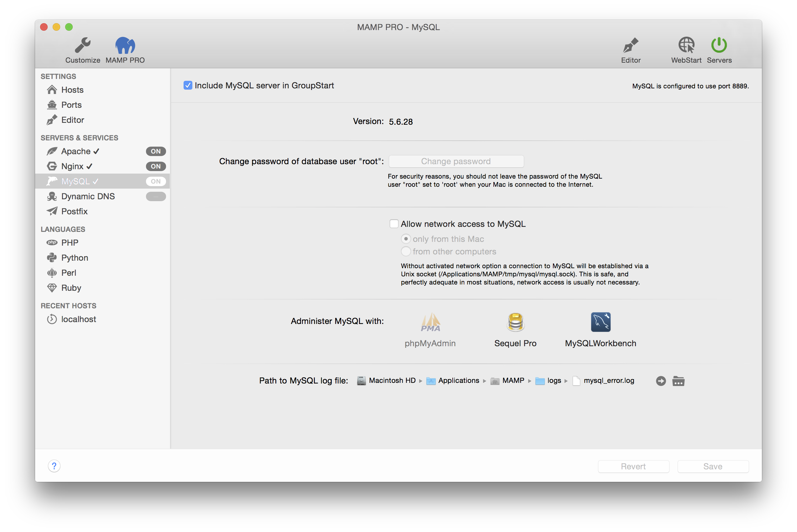Screen dimensions: 797x532
Task: Click the yellow minimize window button
Action: tap(56, 27)
